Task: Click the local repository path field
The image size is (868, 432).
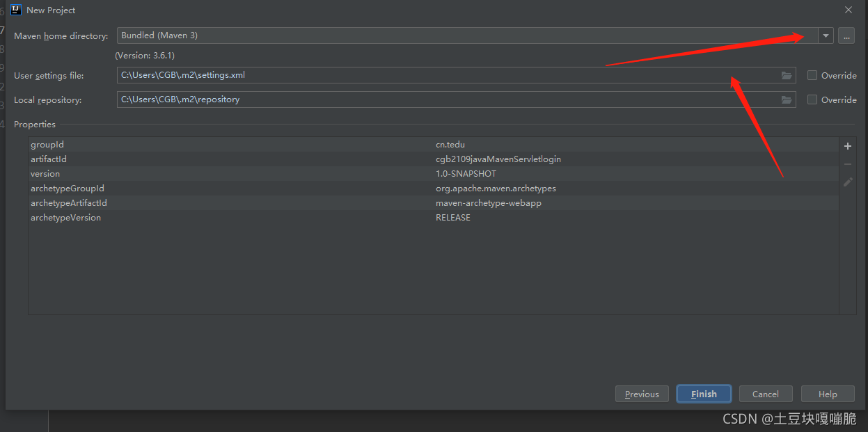Action: click(418, 99)
